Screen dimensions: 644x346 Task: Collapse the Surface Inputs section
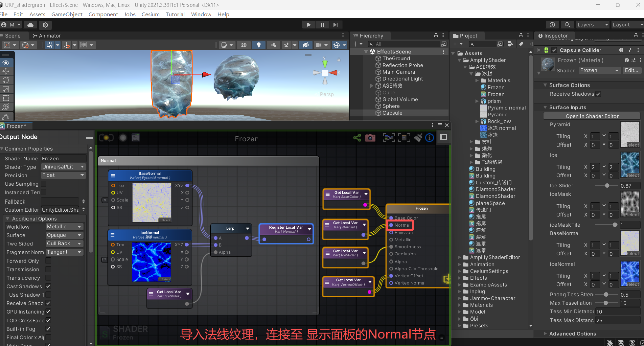tap(545, 107)
